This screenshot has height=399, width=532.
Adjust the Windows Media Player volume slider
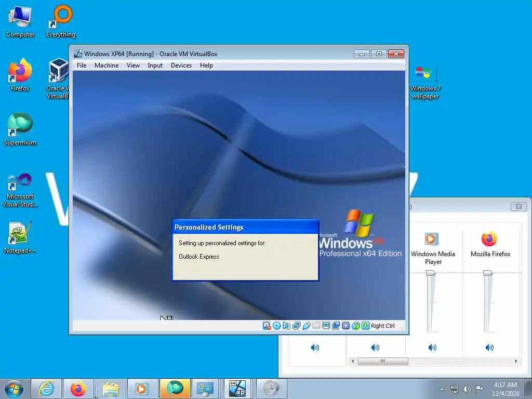point(431,272)
